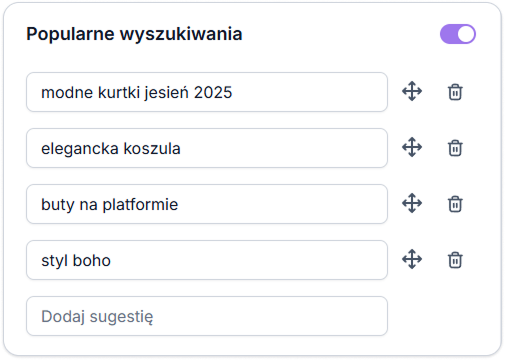Place cursor on '2025' in first suggestion
The height and width of the screenshot is (360, 505).
click(x=213, y=92)
